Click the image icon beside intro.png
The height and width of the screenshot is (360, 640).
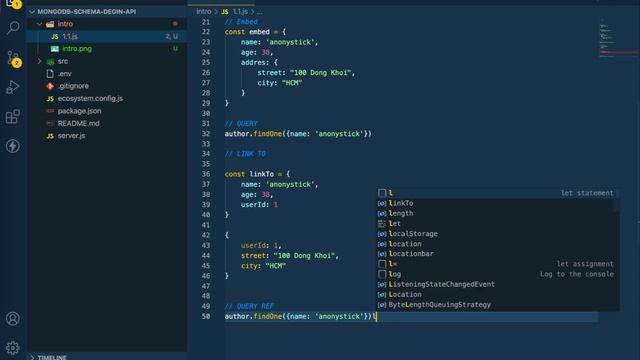point(55,49)
